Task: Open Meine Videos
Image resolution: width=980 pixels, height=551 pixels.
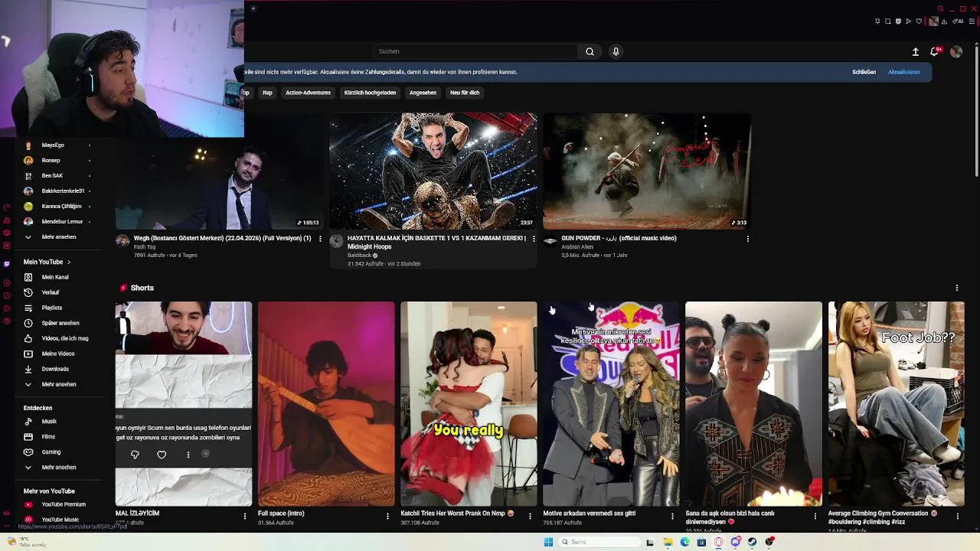Action: click(58, 354)
